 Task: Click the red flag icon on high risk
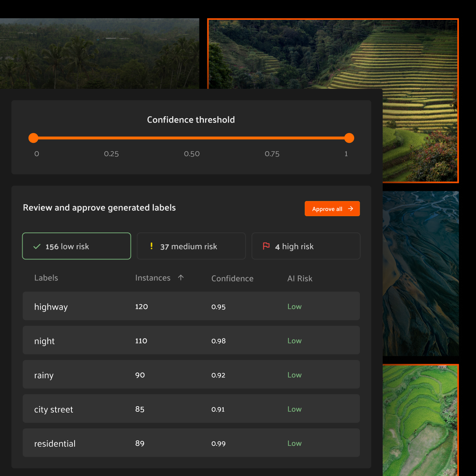click(266, 246)
